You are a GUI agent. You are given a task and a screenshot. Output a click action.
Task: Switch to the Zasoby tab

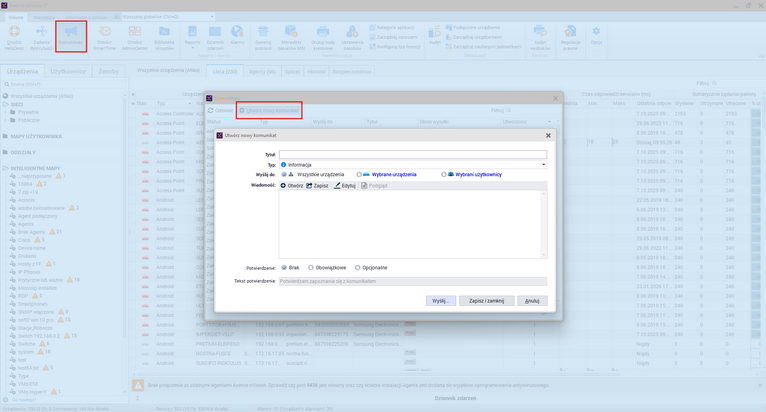tap(108, 71)
